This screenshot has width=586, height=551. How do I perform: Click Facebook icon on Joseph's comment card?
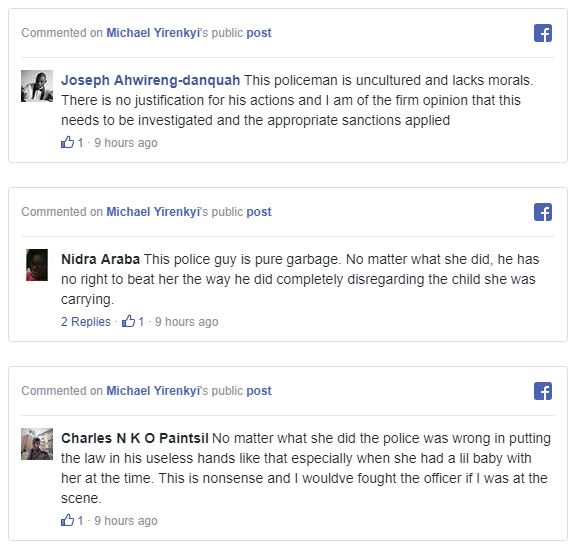point(543,33)
